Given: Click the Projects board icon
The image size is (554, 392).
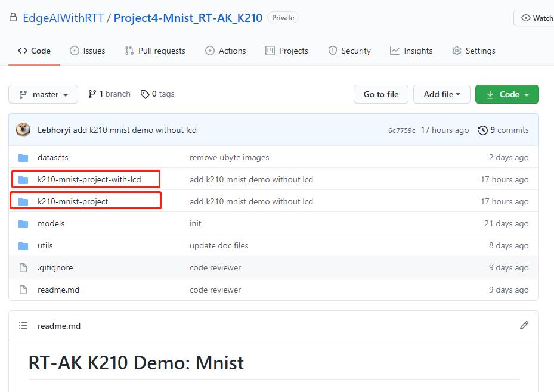Looking at the screenshot, I should coord(270,51).
